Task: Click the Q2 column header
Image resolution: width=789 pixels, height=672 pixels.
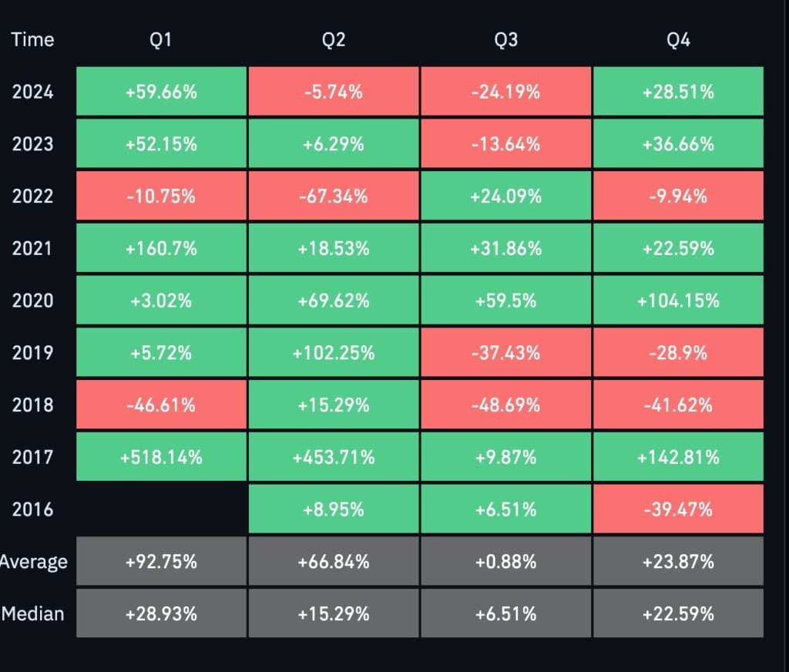Action: (x=334, y=40)
